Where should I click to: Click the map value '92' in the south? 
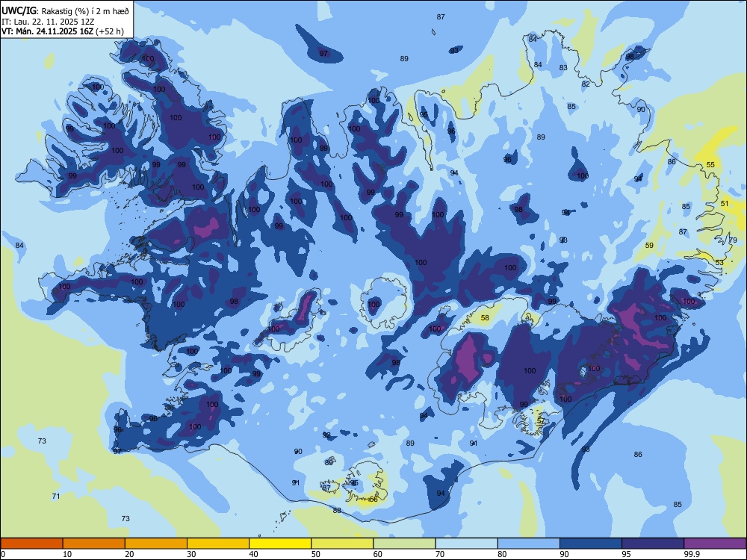click(x=326, y=435)
